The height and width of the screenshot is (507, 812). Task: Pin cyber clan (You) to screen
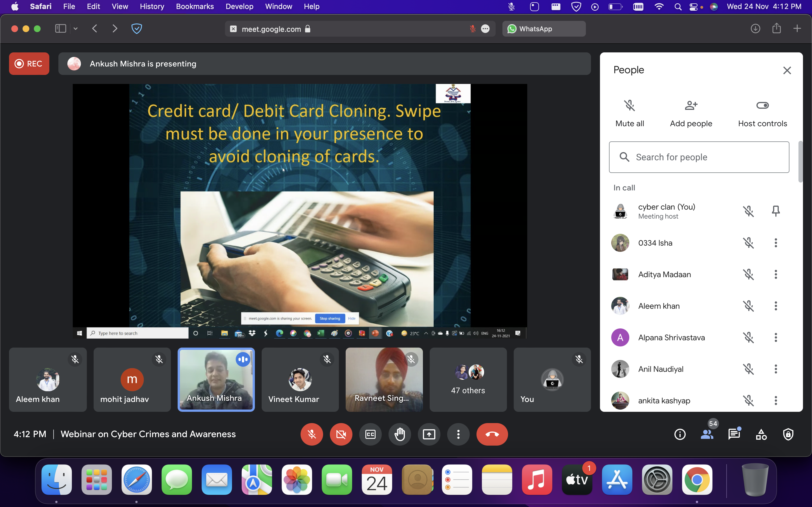(775, 211)
